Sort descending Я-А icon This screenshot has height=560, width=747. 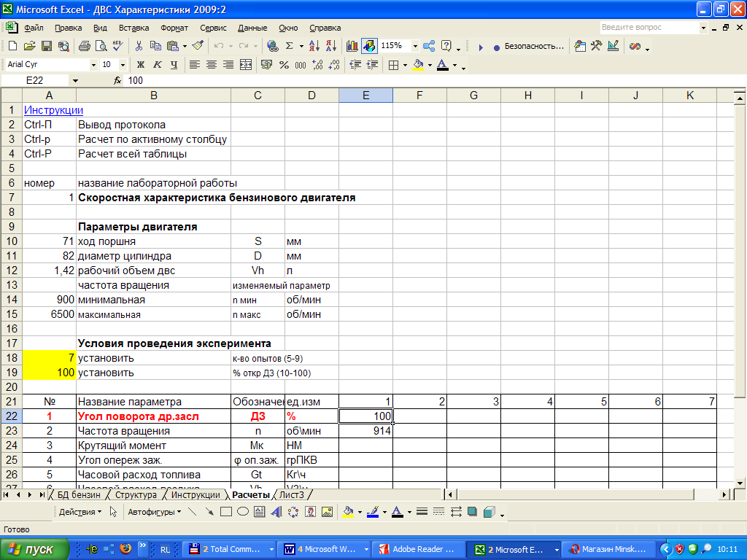click(x=331, y=46)
